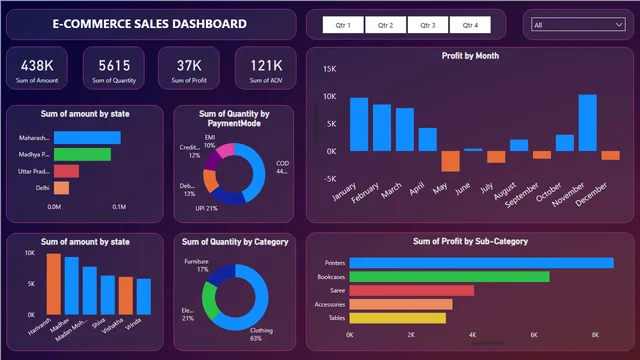This screenshot has width=640, height=360.
Task: Open the All filter dropdown
Action: (x=578, y=25)
